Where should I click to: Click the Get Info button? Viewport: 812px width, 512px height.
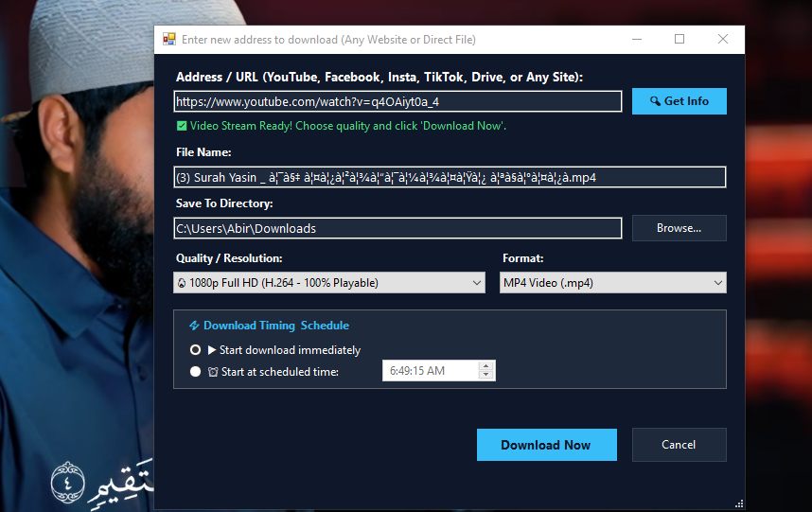[679, 101]
